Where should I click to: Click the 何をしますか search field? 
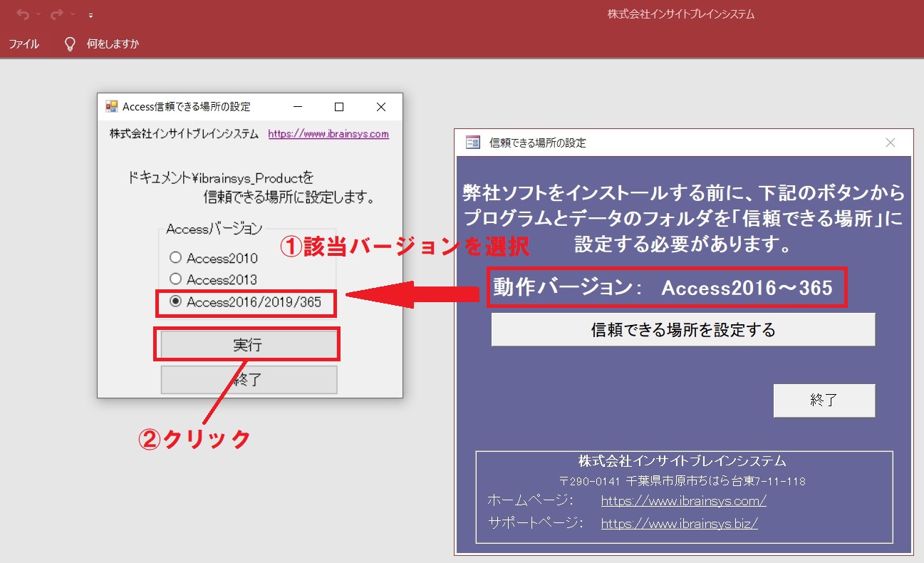pos(113,44)
